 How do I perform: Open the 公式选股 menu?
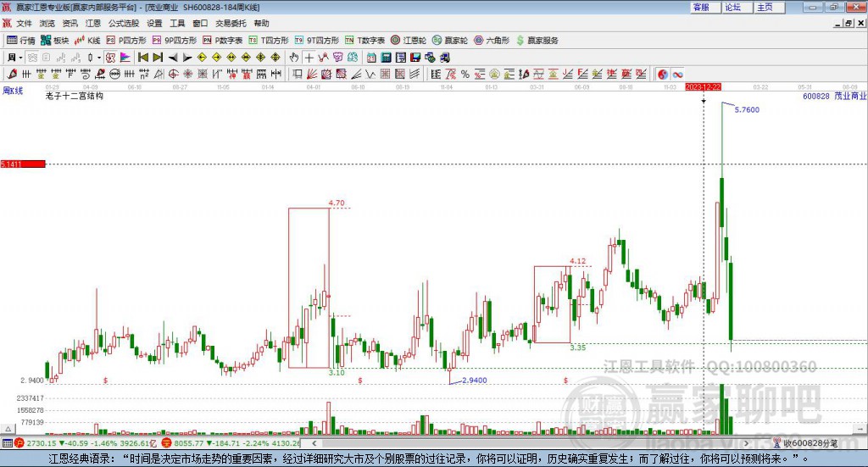[x=124, y=23]
